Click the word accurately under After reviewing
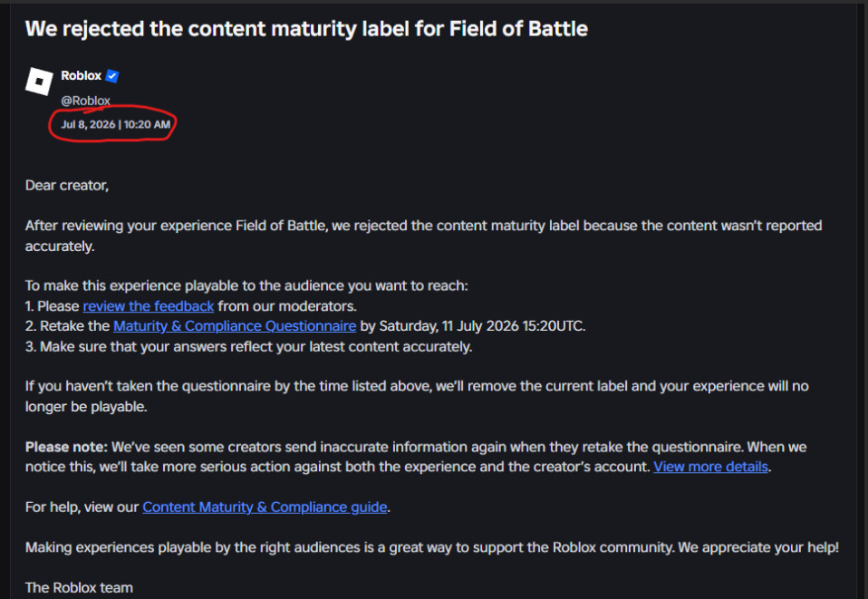The height and width of the screenshot is (599, 868). tap(60, 246)
